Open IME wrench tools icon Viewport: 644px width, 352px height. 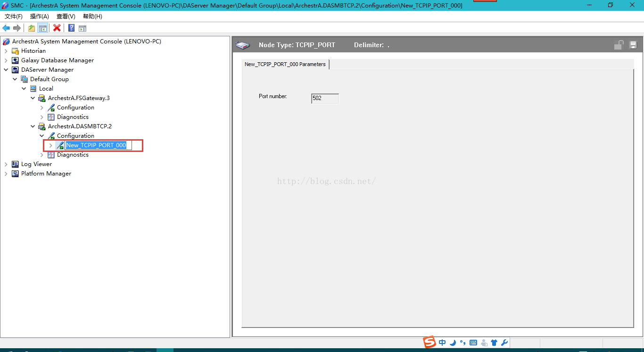tap(504, 343)
